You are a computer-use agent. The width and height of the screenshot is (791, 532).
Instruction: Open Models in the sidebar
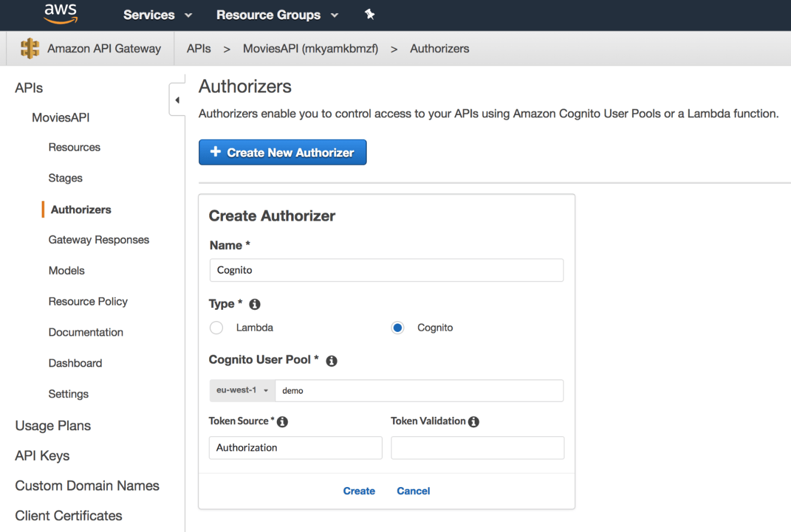coord(67,271)
